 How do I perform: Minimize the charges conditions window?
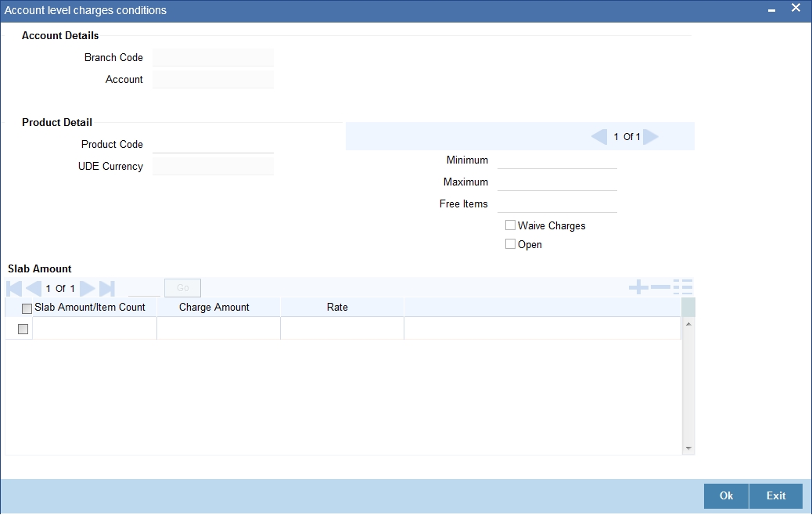point(771,10)
